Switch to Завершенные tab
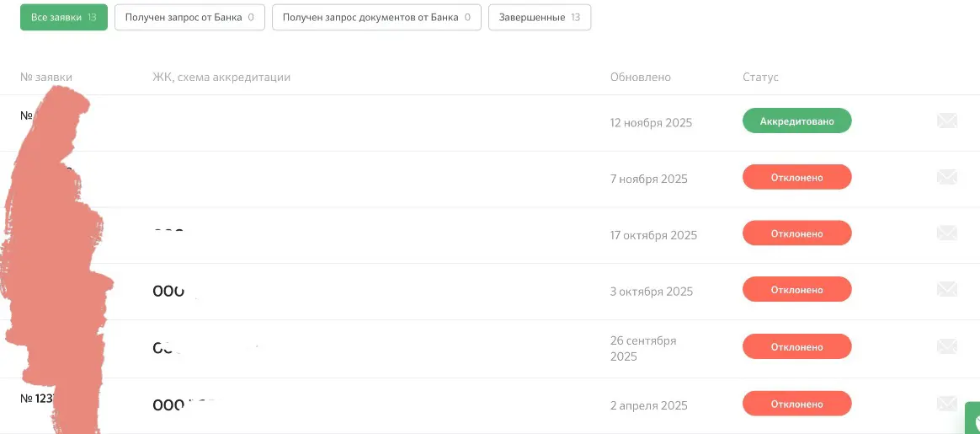Image resolution: width=980 pixels, height=434 pixels. (540, 18)
